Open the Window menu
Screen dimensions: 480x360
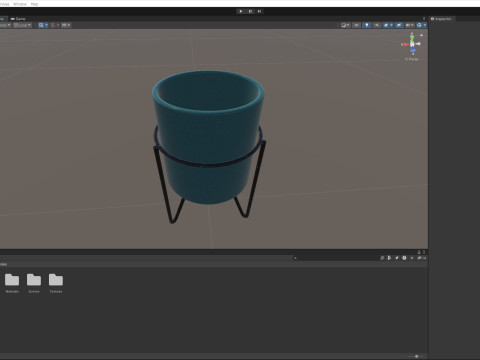point(20,4)
